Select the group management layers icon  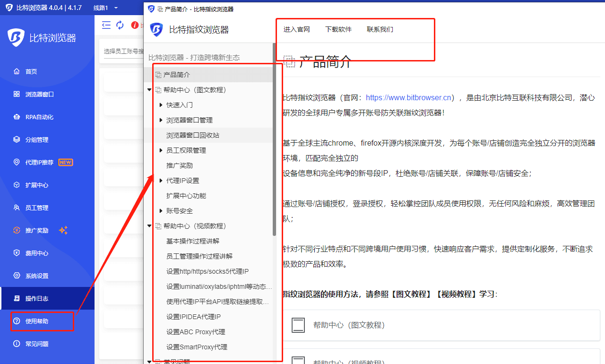coord(17,139)
